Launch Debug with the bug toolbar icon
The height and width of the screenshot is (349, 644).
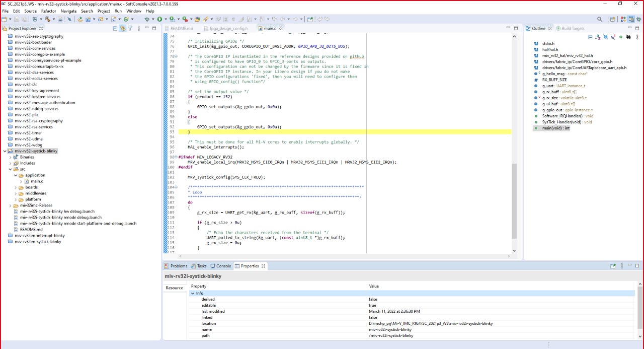point(147,19)
